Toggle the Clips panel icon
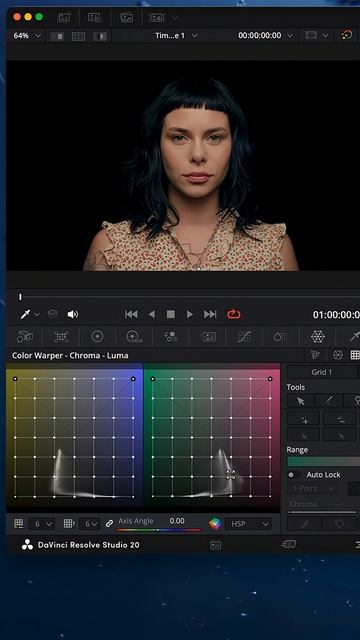 pos(157,18)
